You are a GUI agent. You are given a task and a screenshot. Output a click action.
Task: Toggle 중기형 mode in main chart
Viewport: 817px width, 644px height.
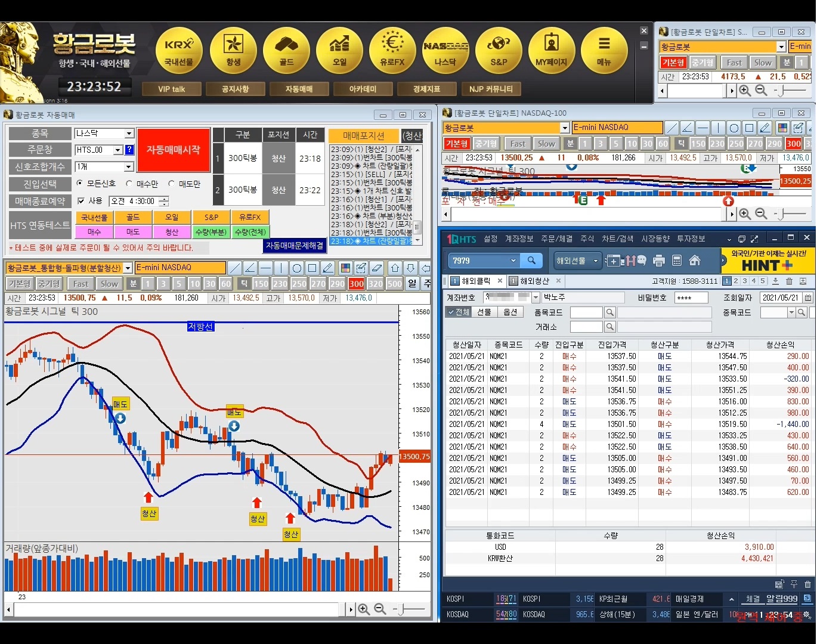[49, 284]
